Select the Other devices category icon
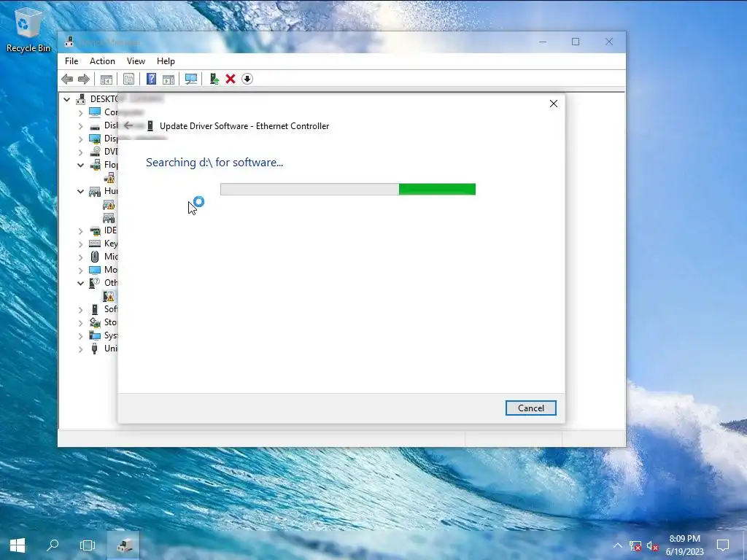The image size is (747, 560). point(95,284)
